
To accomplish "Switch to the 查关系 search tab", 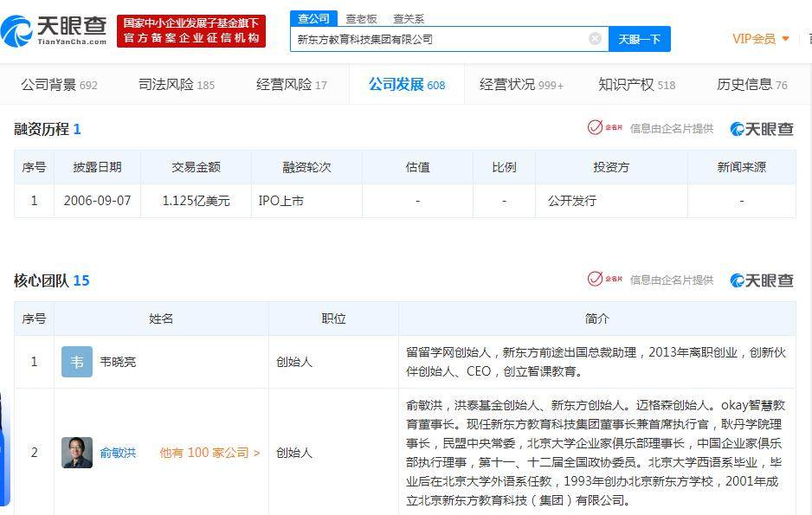I will pyautogui.click(x=409, y=19).
